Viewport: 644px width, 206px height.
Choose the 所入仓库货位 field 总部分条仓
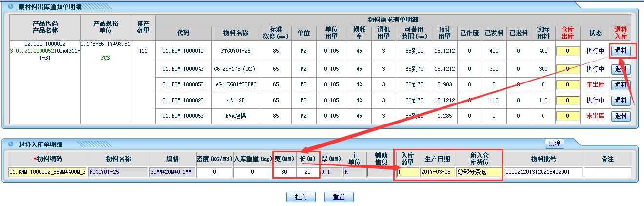(x=479, y=172)
